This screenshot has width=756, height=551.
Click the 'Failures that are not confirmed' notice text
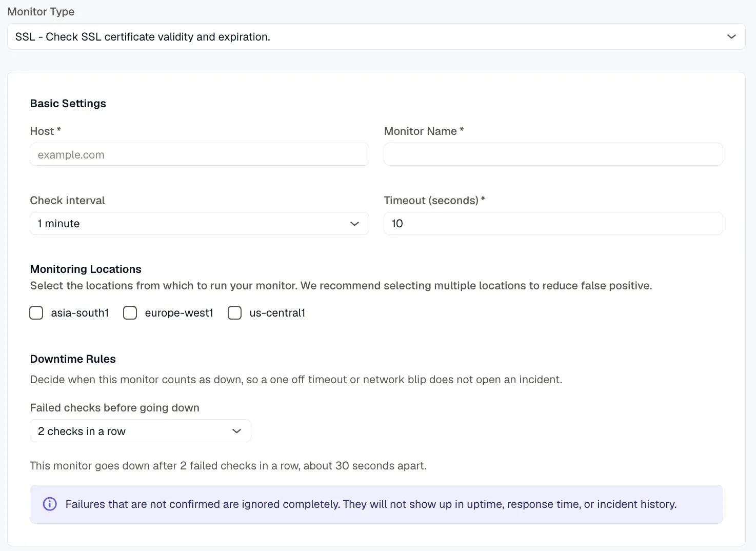tap(371, 504)
